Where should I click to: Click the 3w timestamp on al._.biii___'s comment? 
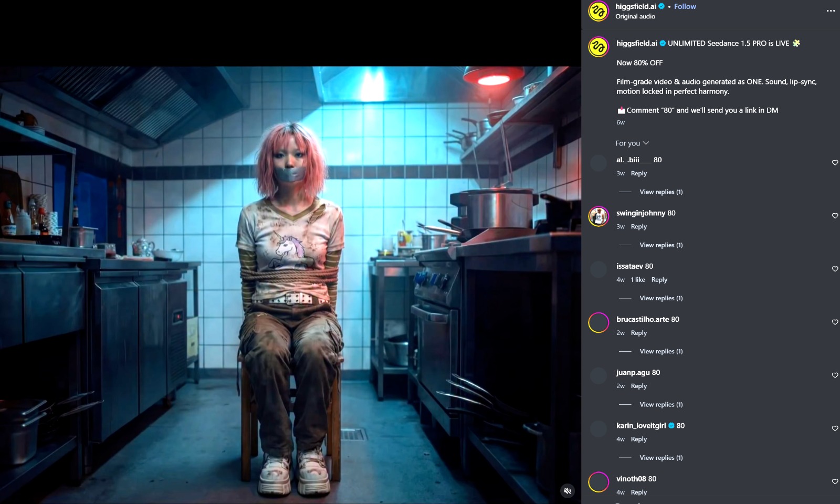[621, 173]
